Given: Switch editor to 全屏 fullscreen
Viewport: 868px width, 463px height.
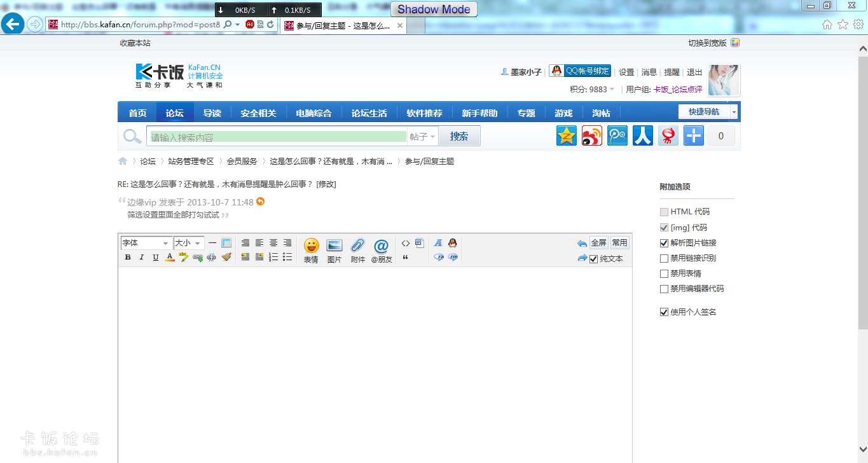Looking at the screenshot, I should (599, 243).
